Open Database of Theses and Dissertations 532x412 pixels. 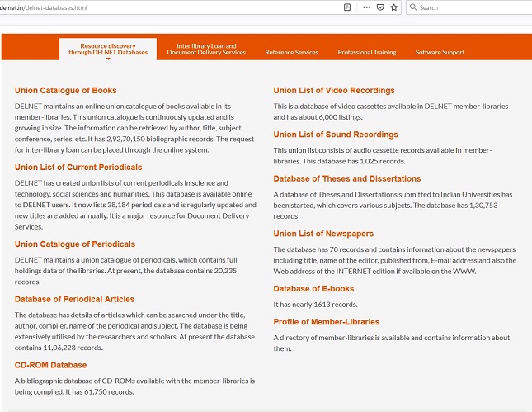point(347,178)
